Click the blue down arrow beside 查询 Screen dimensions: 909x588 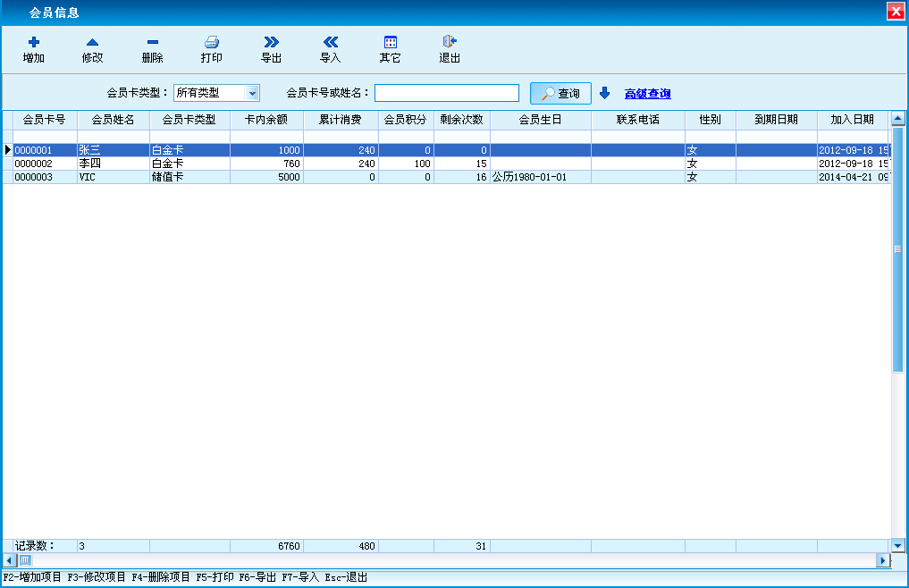coord(604,93)
